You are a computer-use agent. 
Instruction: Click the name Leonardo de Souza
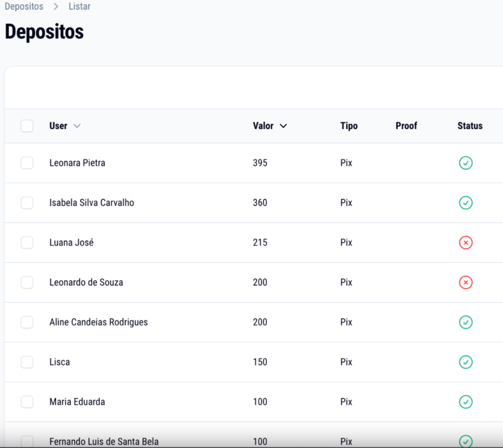[x=86, y=282]
